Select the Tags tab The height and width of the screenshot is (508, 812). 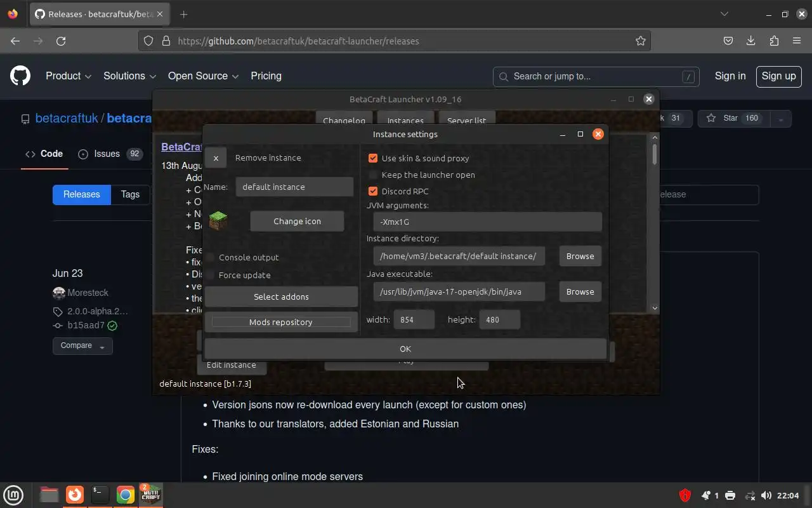point(130,194)
